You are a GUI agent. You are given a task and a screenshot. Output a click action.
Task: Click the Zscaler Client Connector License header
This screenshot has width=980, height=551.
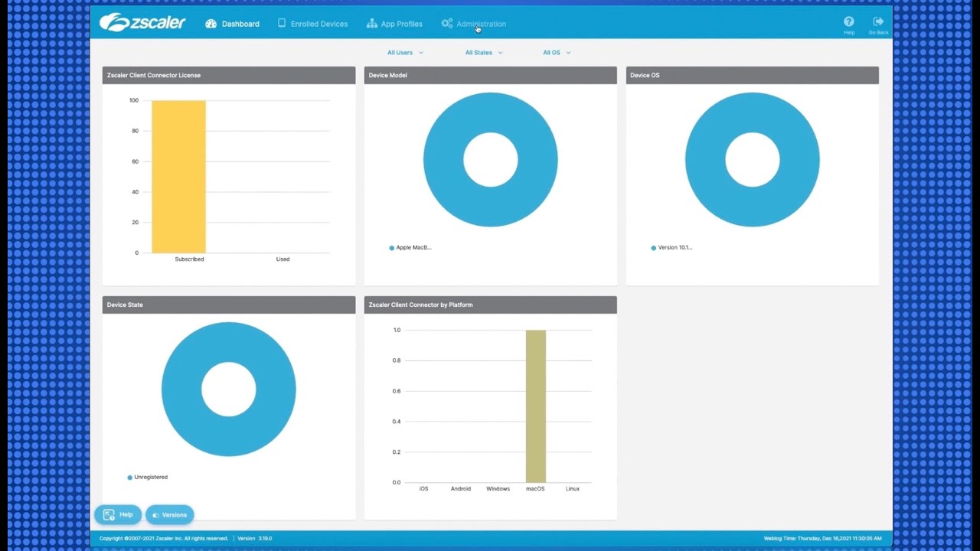click(229, 75)
